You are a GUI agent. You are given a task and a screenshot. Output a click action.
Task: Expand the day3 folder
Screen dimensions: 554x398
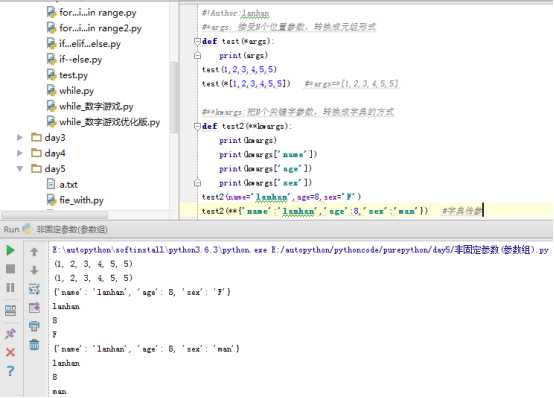click(x=20, y=137)
